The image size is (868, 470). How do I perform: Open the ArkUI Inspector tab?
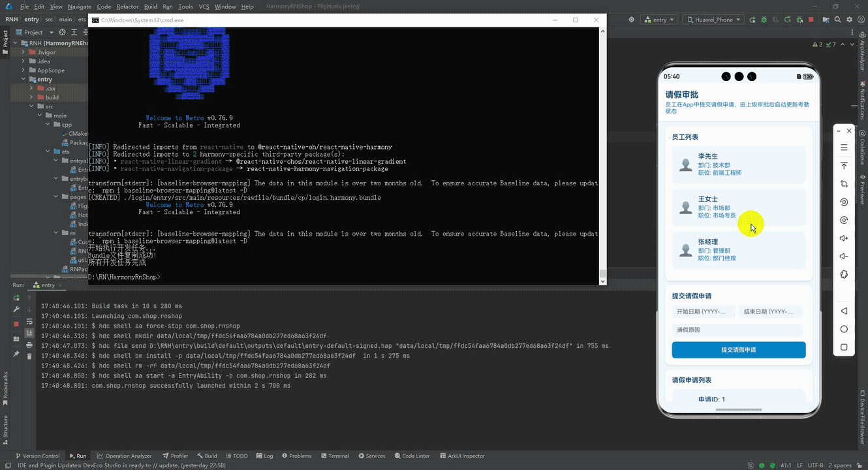[462, 456]
